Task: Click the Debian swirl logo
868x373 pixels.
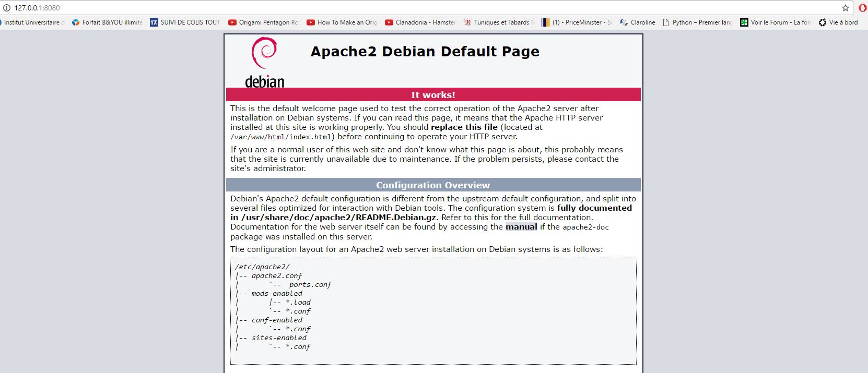Action: (264, 53)
